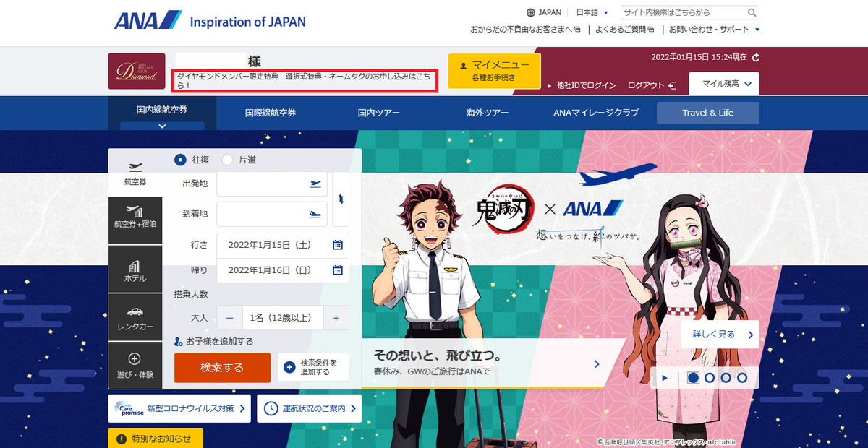
Task: Click the ログアウト link
Action: tap(646, 85)
